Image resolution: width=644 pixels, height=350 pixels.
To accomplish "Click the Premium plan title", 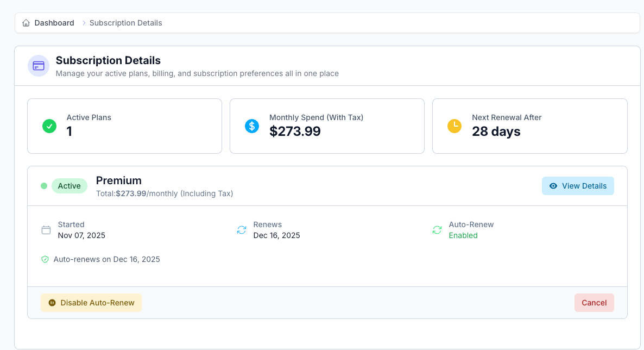I will (x=118, y=180).
